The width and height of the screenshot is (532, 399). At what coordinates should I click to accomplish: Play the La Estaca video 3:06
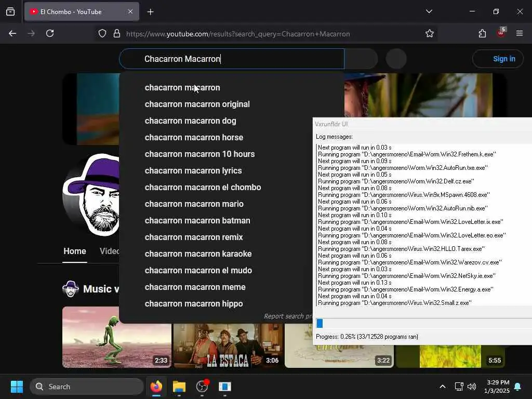click(228, 345)
